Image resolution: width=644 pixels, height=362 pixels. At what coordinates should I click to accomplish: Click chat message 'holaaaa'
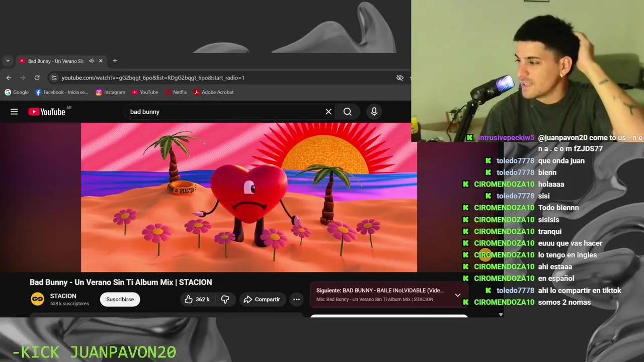point(551,184)
